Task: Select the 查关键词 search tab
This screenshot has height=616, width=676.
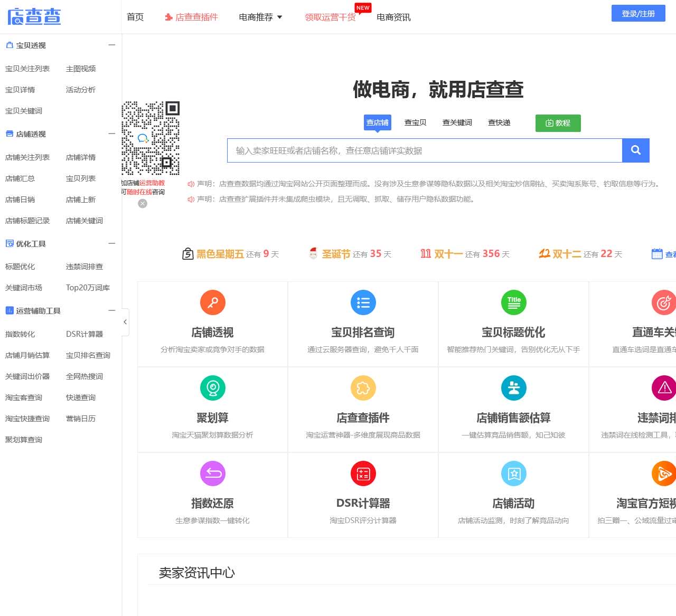Action: (x=457, y=122)
